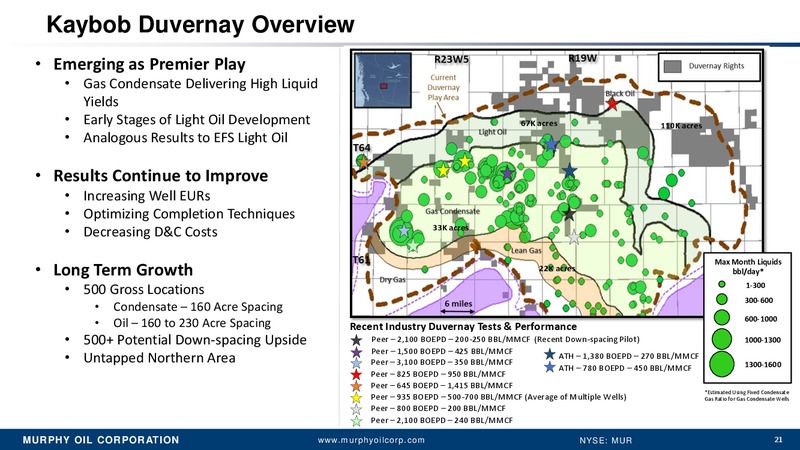Click the 1000-1300 legend circle
This screenshot has width=800, height=450.
coord(721,339)
